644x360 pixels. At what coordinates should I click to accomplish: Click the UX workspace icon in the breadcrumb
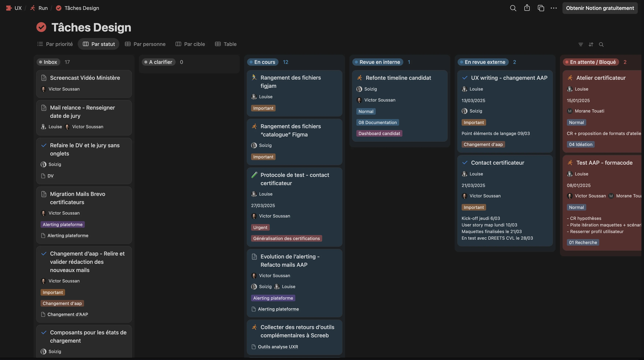(x=9, y=8)
